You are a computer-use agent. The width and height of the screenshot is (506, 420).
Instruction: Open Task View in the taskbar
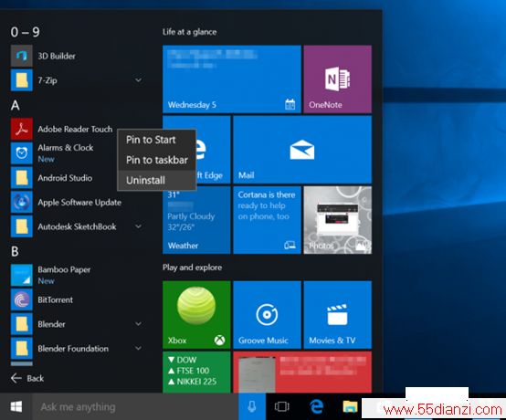[x=281, y=406]
